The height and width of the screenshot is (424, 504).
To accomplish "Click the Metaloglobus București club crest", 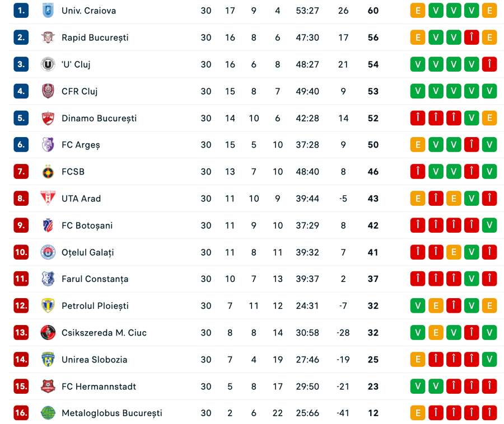I will [x=48, y=413].
